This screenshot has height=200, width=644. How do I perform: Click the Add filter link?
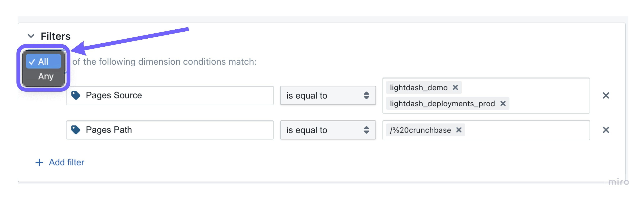(66, 162)
